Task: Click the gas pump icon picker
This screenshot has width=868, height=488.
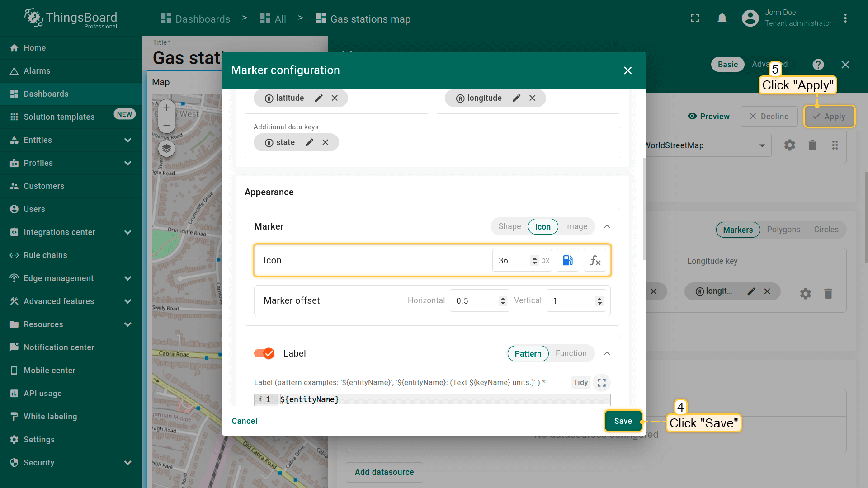Action: click(567, 260)
